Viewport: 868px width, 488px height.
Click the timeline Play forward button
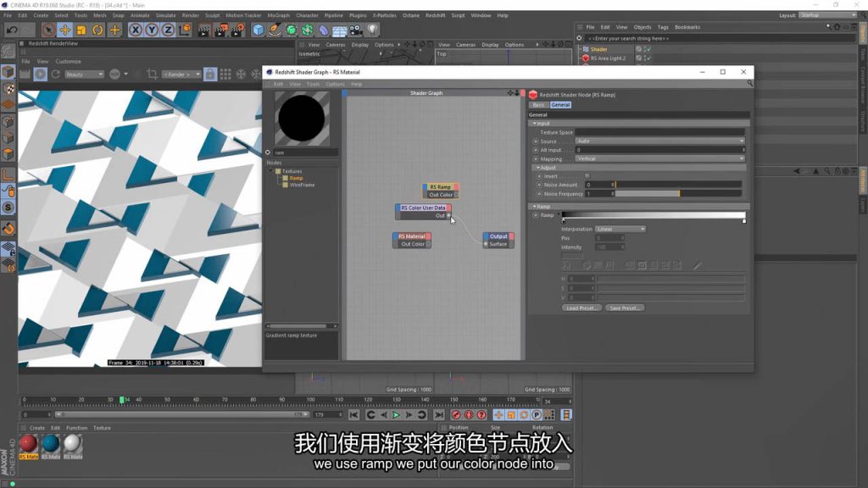[396, 415]
